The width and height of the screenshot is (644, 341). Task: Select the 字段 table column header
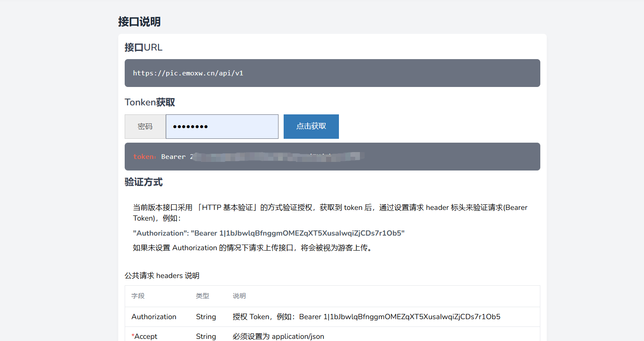[138, 296]
